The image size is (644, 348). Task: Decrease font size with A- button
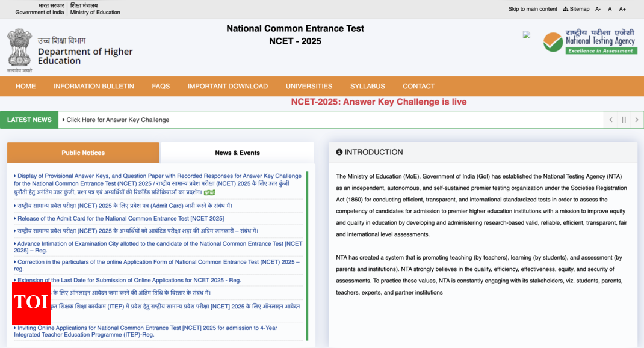click(598, 9)
